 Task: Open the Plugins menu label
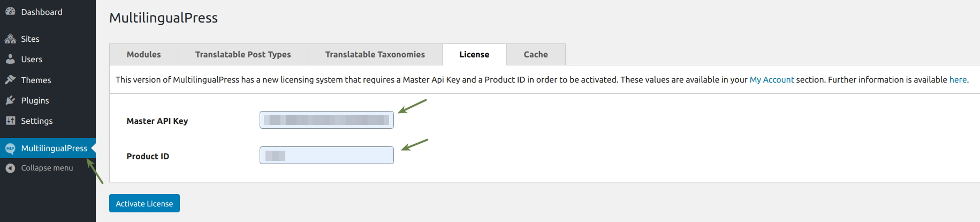point(35,100)
